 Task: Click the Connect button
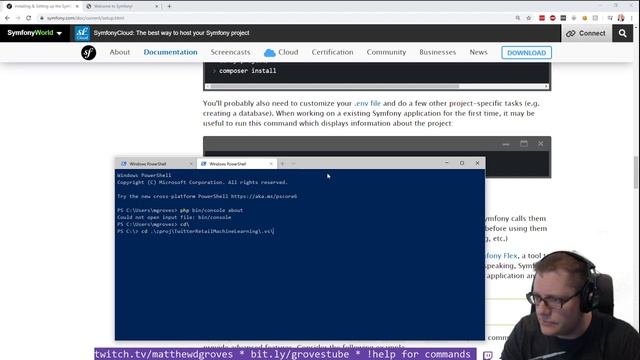pos(586,33)
